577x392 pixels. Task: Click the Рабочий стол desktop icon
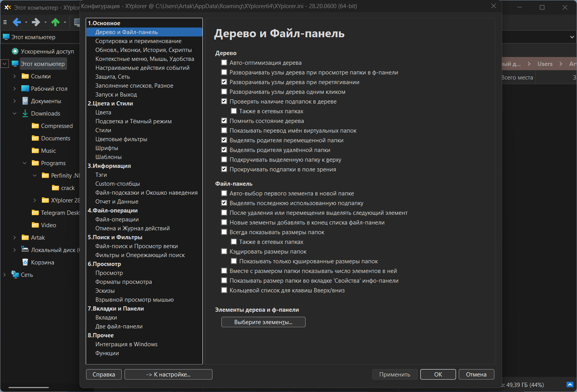tap(25, 88)
